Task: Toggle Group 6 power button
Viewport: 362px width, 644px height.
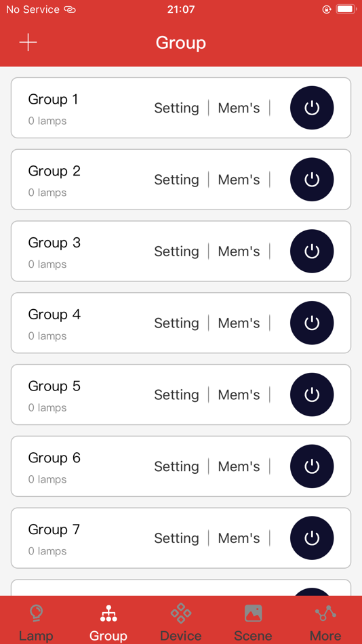Action: pyautogui.click(x=312, y=466)
